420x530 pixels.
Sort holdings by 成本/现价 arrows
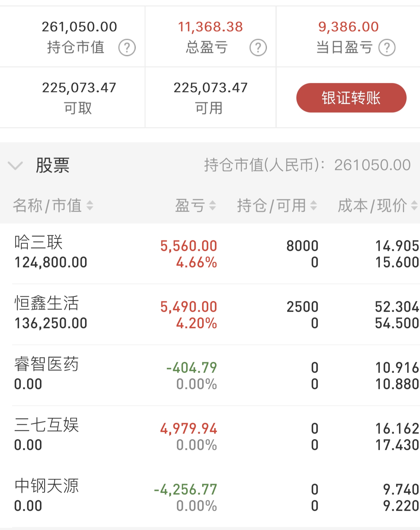[414, 206]
